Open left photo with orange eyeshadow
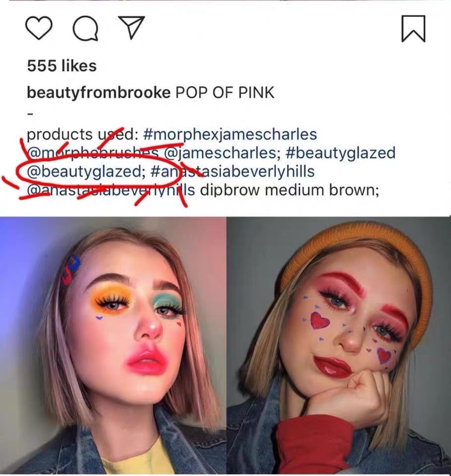The width and height of the screenshot is (451, 476). pos(113,346)
